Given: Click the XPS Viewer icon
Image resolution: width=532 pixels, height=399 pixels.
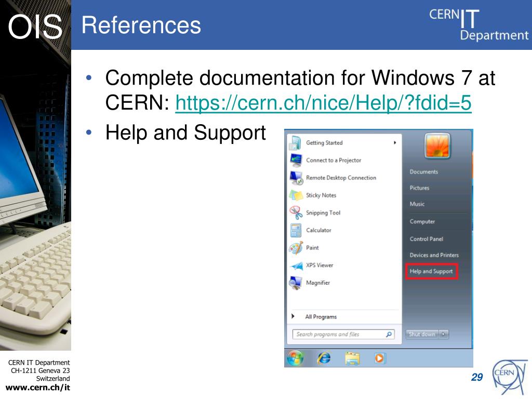Looking at the screenshot, I should pos(297,265).
